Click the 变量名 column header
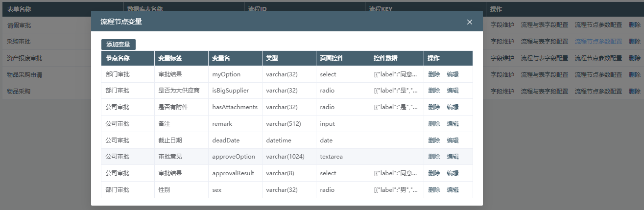 point(221,58)
